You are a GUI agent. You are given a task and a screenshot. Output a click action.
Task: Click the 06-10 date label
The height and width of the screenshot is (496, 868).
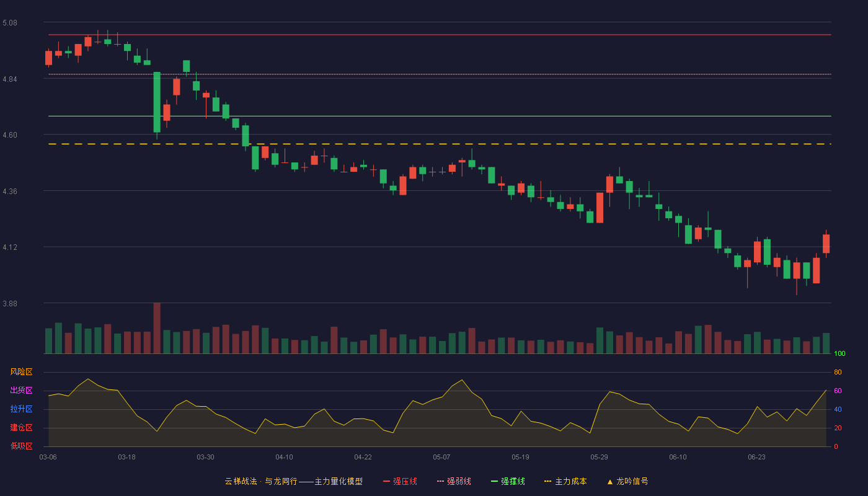(x=678, y=457)
